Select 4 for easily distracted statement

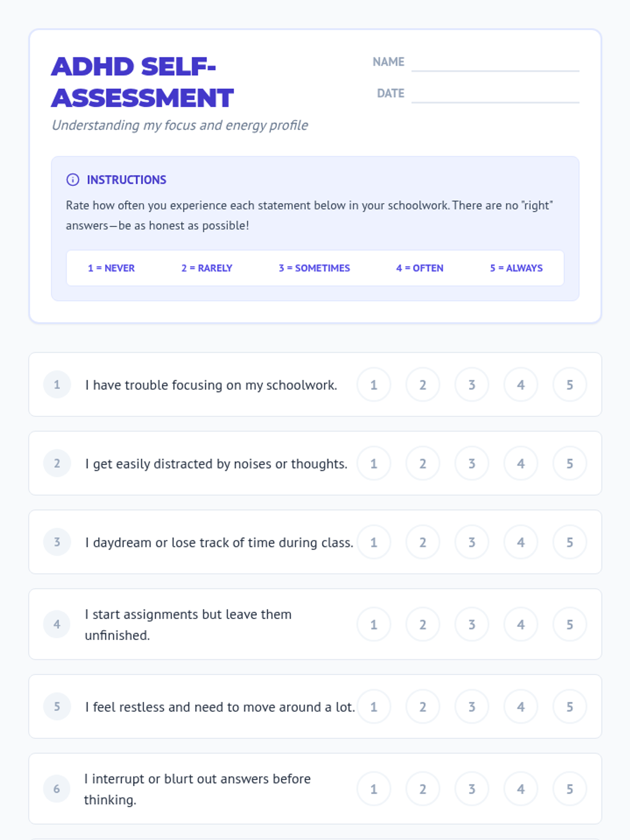click(521, 464)
